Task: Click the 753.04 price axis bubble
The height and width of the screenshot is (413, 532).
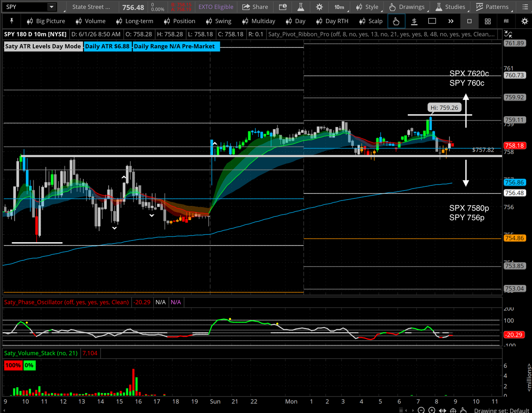Action: click(x=515, y=289)
